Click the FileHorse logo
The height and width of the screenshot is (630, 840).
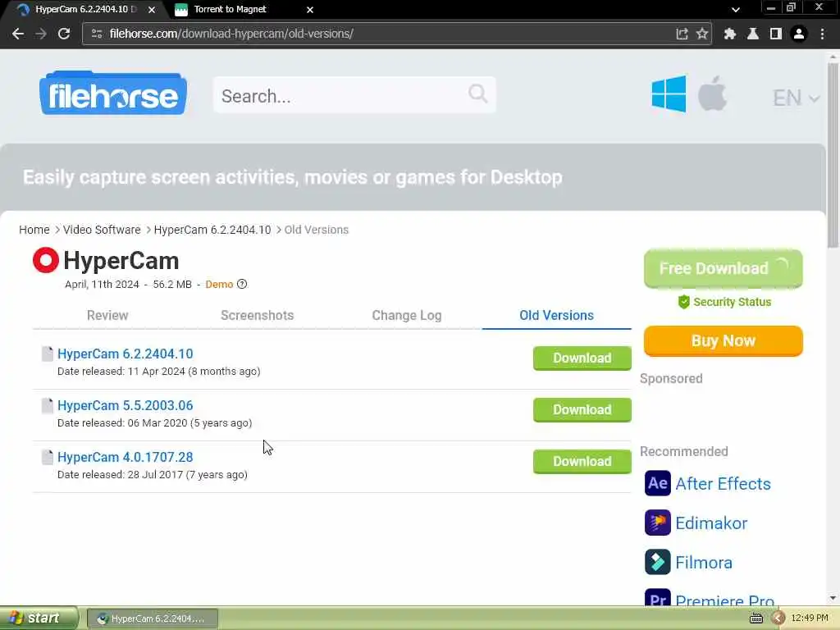pyautogui.click(x=113, y=94)
